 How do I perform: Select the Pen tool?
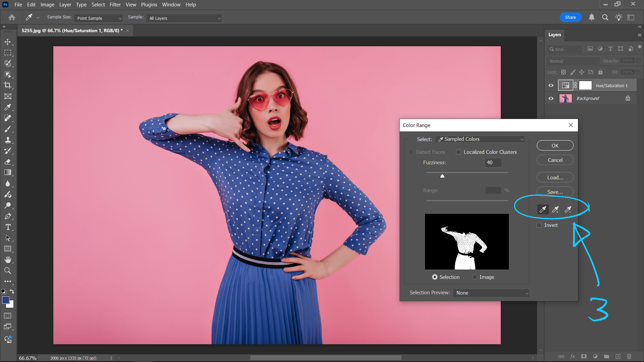[x=8, y=216]
